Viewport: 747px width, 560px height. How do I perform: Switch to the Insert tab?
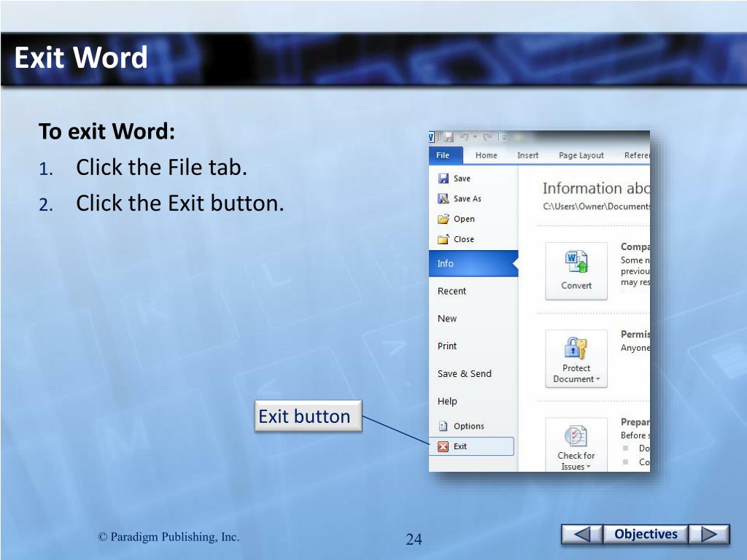click(x=528, y=155)
